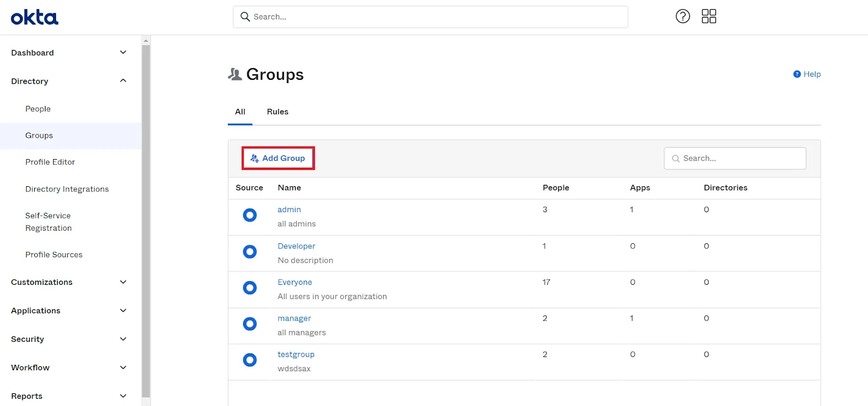Viewport: 868px width, 406px height.
Task: Click the Add Group button
Action: 278,158
